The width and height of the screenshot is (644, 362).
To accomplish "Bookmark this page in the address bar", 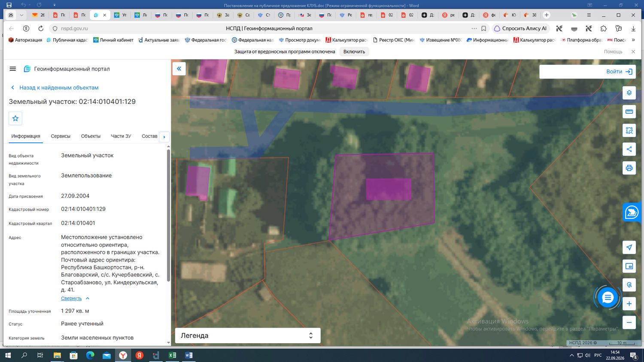I will point(484,28).
